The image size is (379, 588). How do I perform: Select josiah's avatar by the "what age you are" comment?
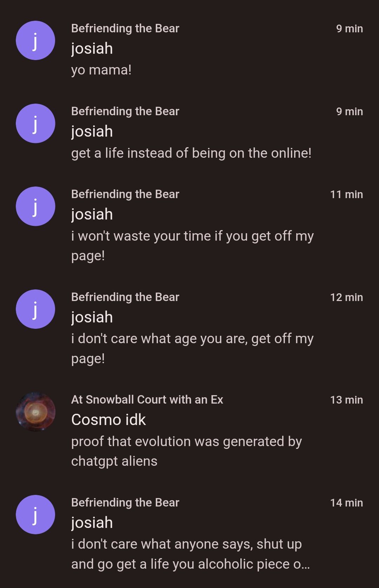tap(35, 309)
